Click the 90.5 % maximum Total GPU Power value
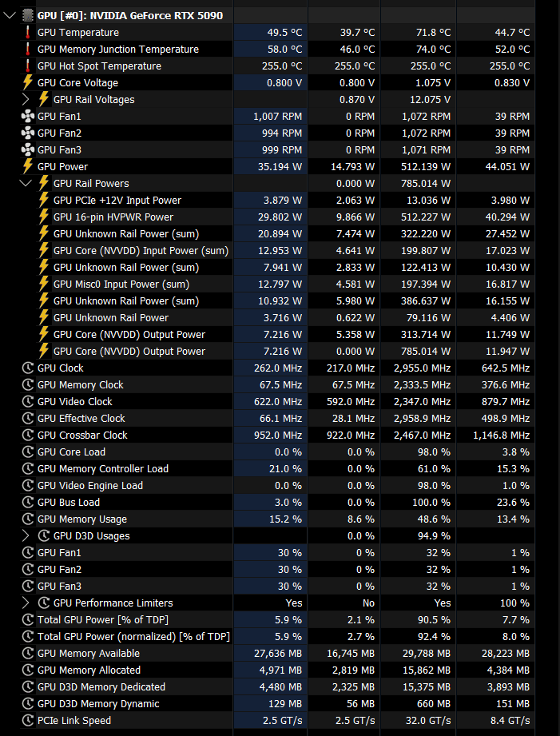 (x=435, y=619)
